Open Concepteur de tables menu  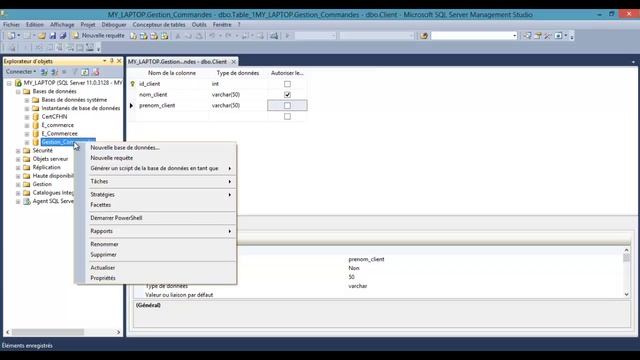click(159, 25)
